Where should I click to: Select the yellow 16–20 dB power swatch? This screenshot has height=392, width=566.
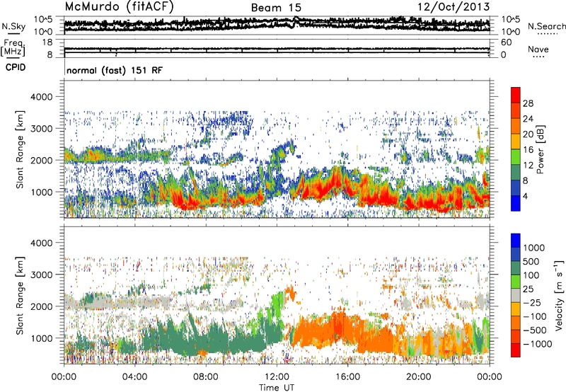tap(516, 142)
